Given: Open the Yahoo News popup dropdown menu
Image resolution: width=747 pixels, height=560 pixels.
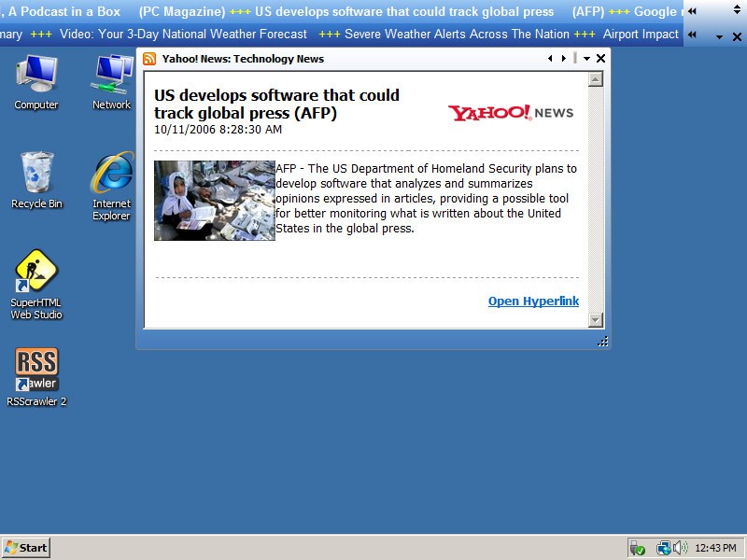Looking at the screenshot, I should tap(587, 59).
